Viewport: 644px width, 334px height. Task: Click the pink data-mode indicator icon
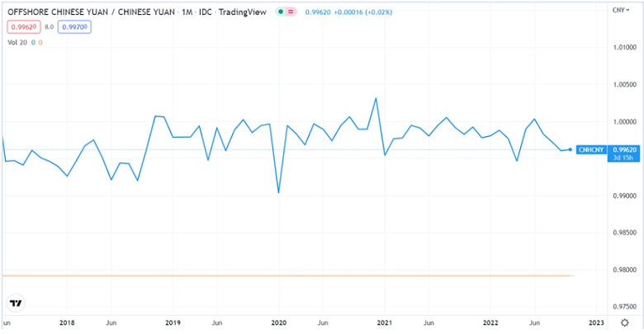point(291,12)
